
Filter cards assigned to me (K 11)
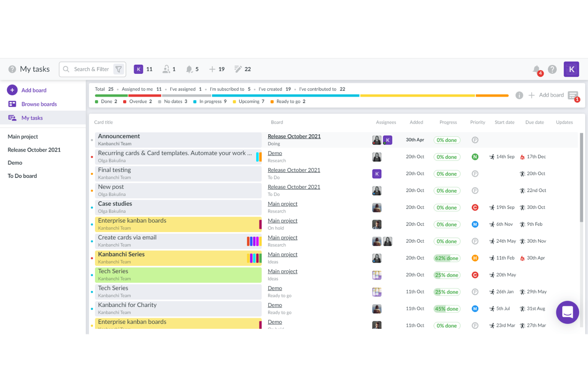(x=143, y=69)
